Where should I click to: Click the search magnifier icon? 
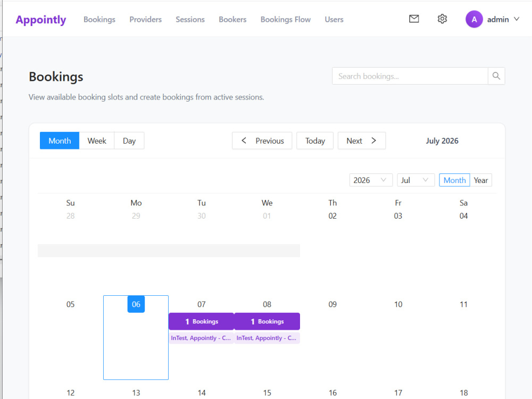click(x=496, y=76)
